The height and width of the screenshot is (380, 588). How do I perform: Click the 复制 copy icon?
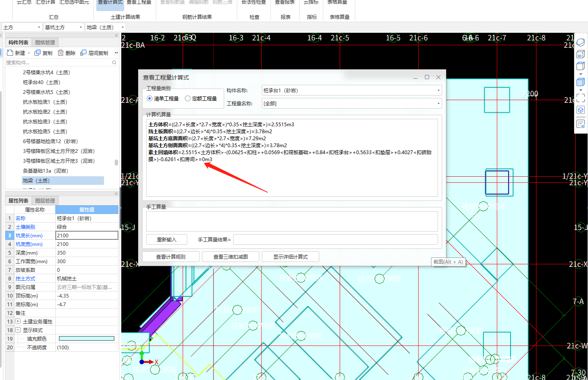[38, 53]
